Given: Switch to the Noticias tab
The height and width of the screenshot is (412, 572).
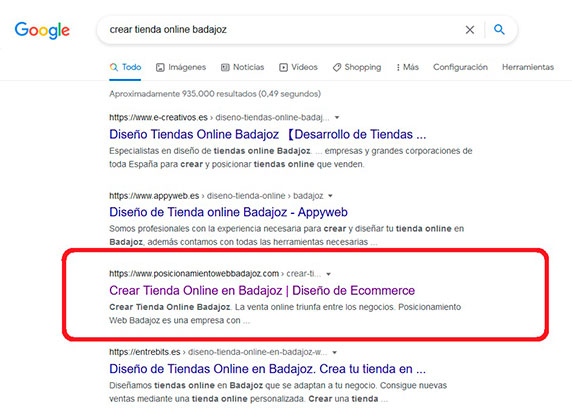Looking at the screenshot, I should tap(242, 67).
